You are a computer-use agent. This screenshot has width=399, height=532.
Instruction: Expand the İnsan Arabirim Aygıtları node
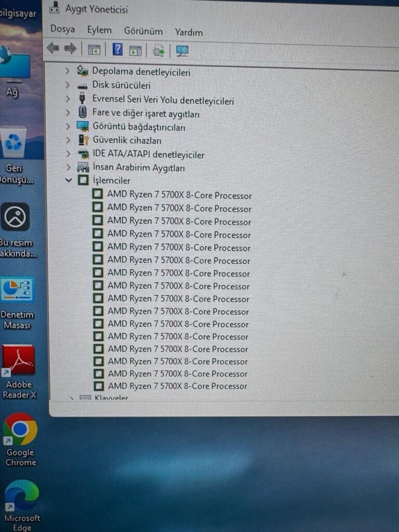pos(69,167)
